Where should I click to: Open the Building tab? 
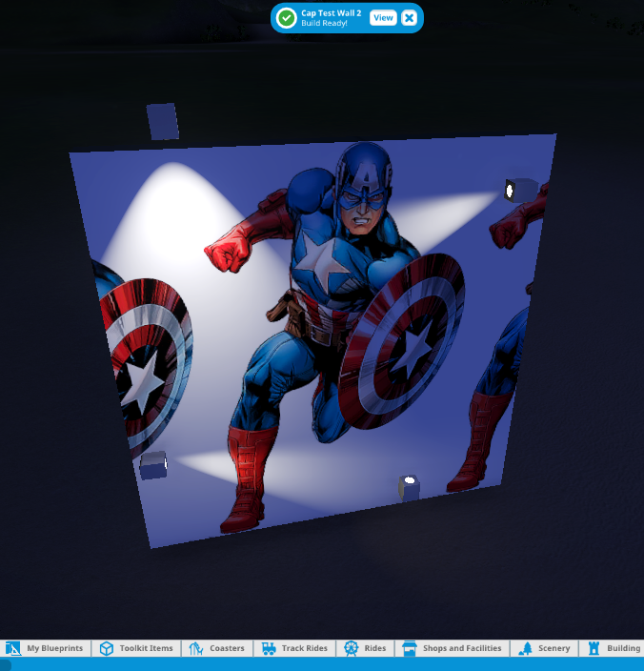612,648
